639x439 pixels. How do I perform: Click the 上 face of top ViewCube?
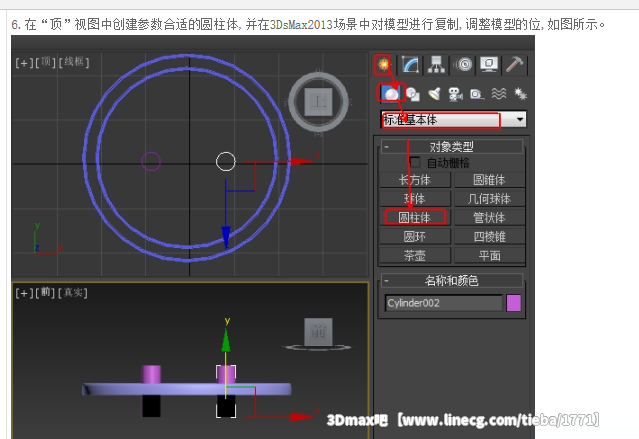pos(318,101)
